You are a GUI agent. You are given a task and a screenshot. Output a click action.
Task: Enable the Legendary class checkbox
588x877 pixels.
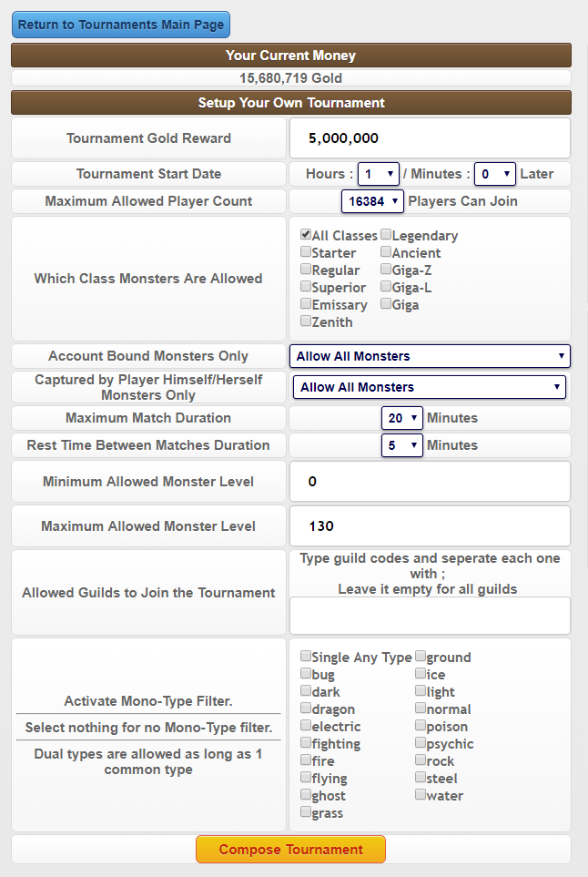coord(386,235)
